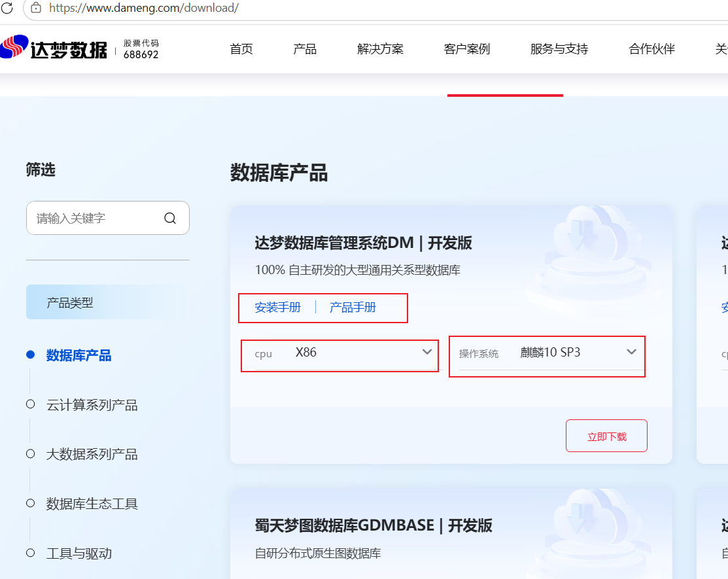728x579 pixels.
Task: Click the 数据库产品 section heading
Action: tap(279, 173)
